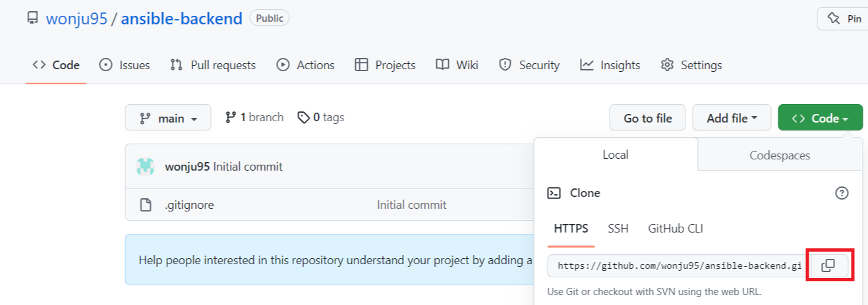Click the 'Help people interested in this repository' banner text
Viewport: 868px width, 305px height.
pyautogui.click(x=335, y=260)
